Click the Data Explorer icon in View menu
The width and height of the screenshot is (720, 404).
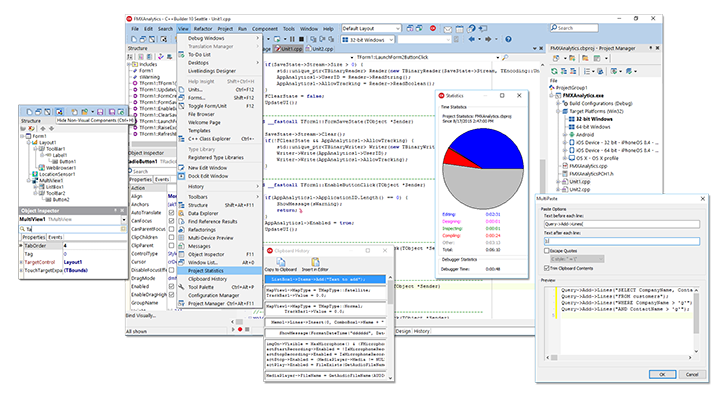point(181,213)
